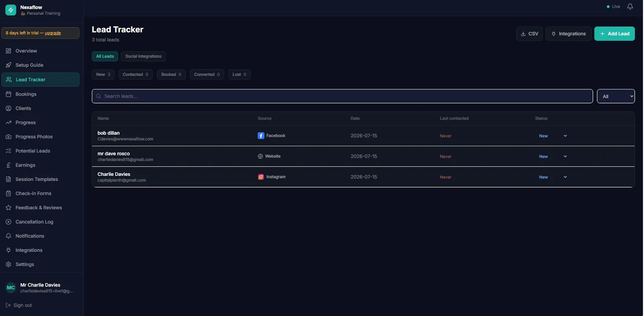The width and height of the screenshot is (644, 316).
Task: Open the Integrations button in header
Action: click(568, 34)
